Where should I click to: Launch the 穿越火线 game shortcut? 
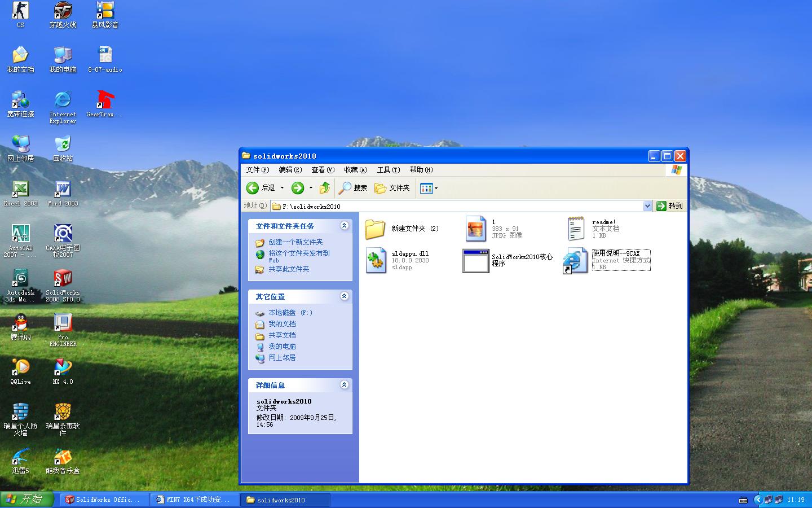63,15
